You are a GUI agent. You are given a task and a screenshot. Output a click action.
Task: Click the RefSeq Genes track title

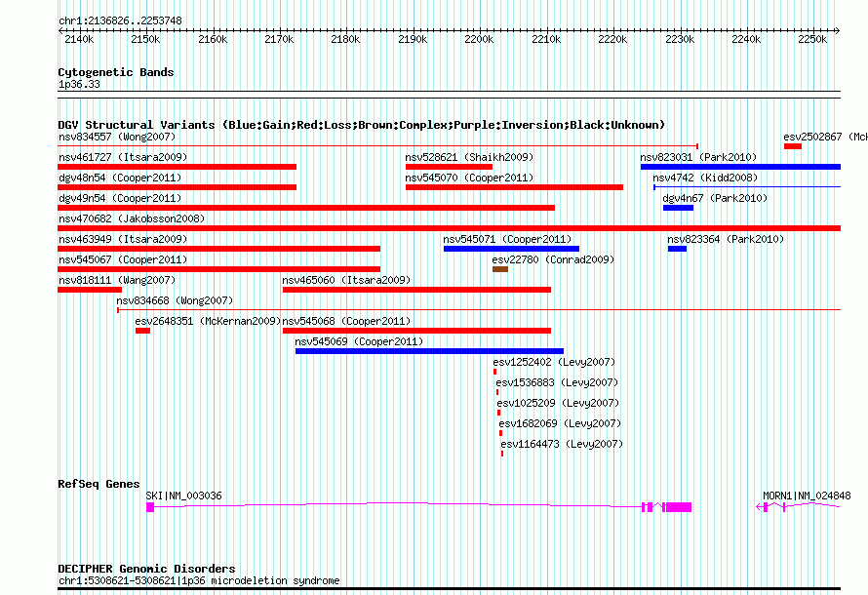click(x=99, y=484)
